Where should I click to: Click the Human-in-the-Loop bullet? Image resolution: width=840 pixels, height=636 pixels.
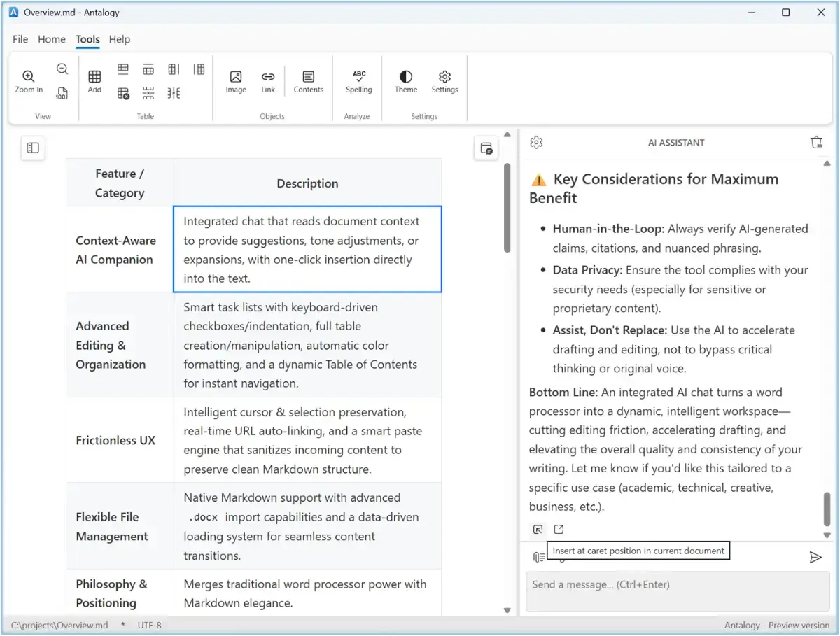pyautogui.click(x=680, y=238)
